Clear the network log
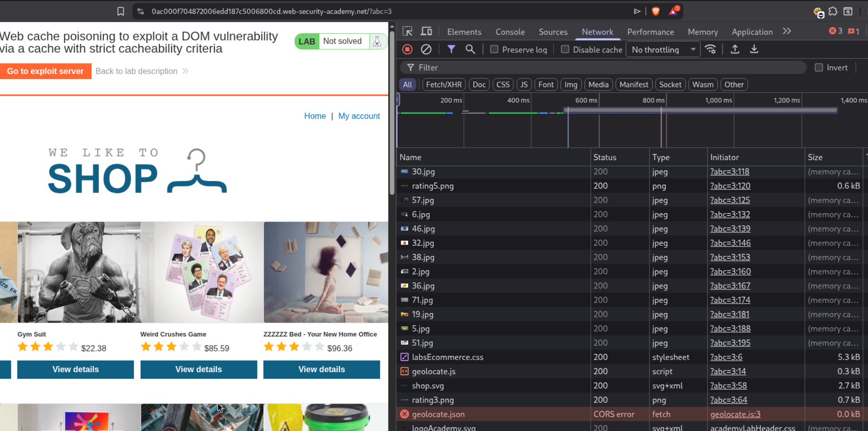 point(426,49)
